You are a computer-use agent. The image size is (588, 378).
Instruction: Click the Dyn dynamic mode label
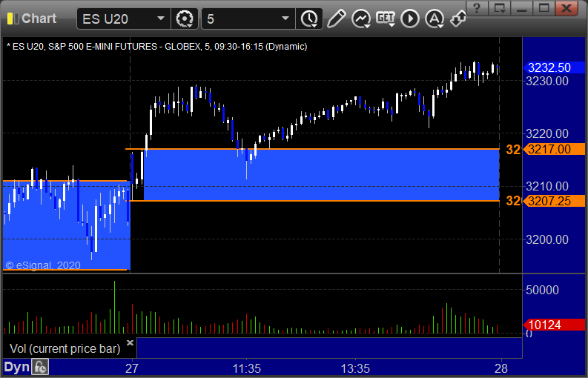16,367
